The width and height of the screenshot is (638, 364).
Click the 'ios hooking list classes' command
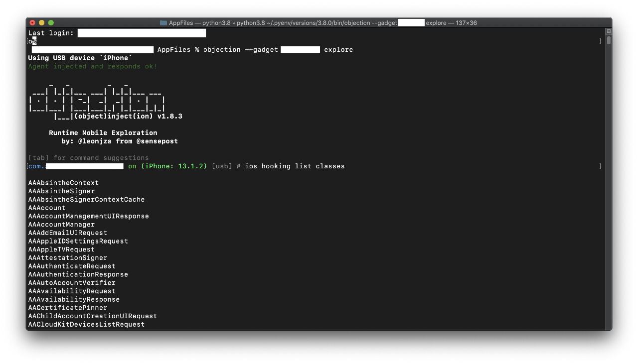[x=295, y=166]
